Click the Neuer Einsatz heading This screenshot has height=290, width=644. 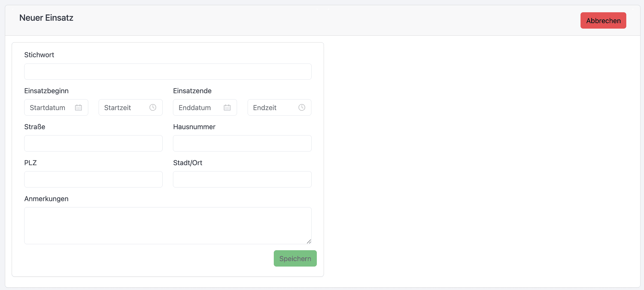click(46, 18)
